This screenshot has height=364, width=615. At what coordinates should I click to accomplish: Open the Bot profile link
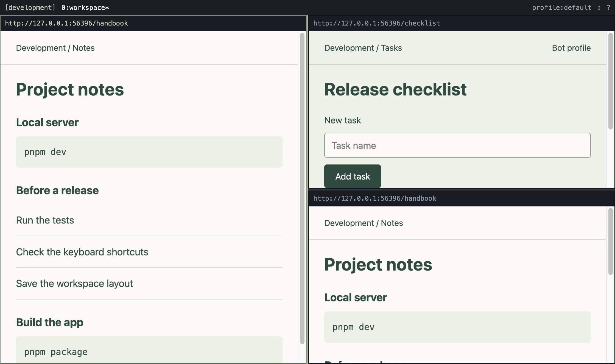pyautogui.click(x=571, y=48)
